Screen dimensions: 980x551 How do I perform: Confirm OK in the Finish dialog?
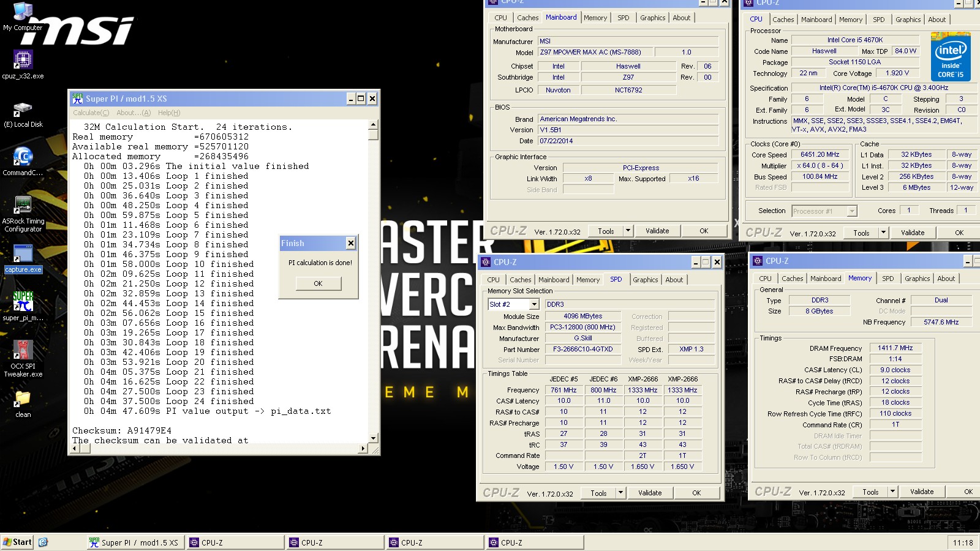[x=318, y=283]
